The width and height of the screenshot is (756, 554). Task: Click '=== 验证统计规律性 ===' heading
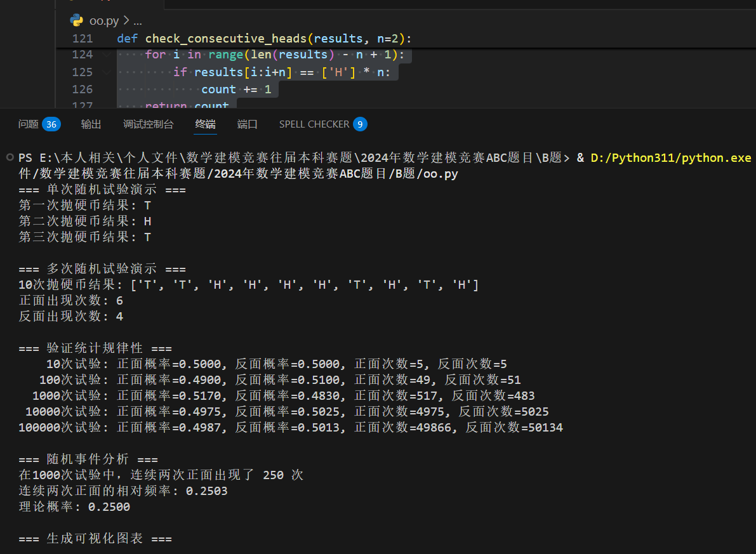[x=95, y=348]
